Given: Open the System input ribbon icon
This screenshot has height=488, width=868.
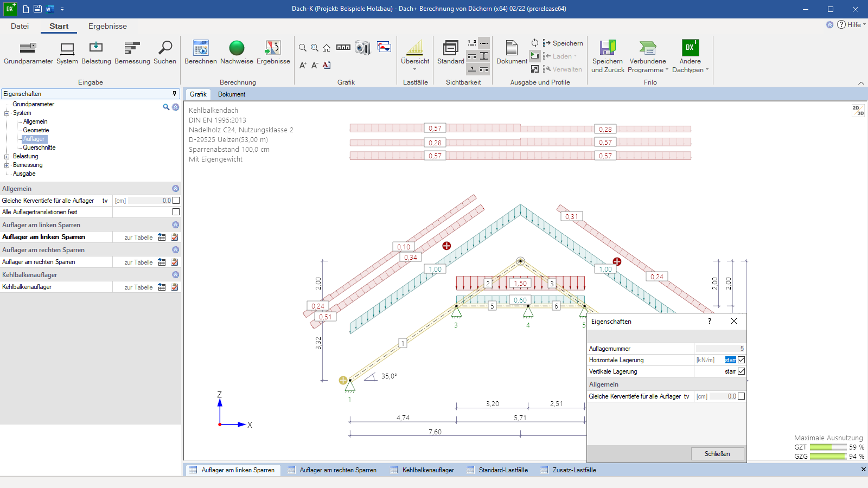Looking at the screenshot, I should 67,53.
